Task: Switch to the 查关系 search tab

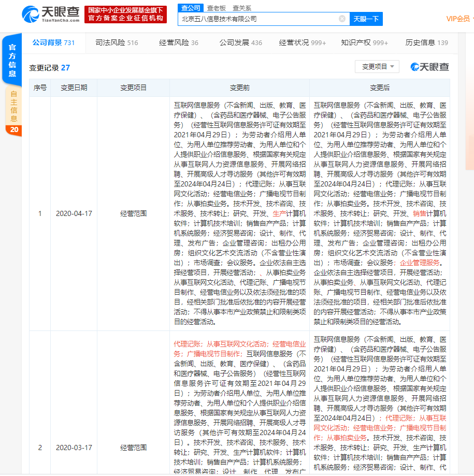Action: [x=242, y=8]
